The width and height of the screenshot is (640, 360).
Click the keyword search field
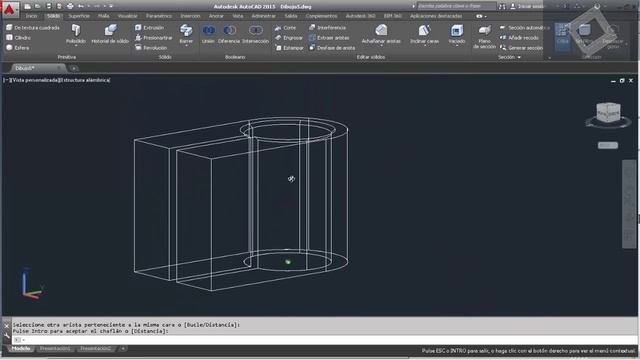coord(456,6)
